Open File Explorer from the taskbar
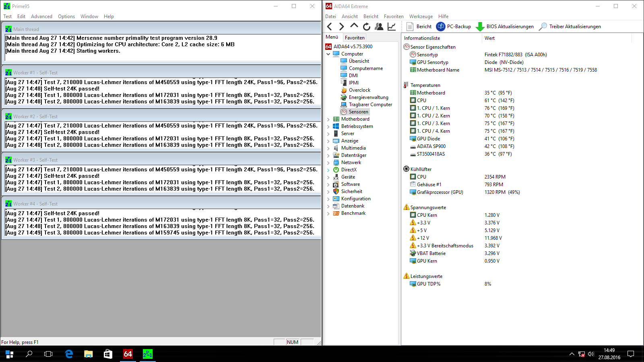 [x=89, y=354]
